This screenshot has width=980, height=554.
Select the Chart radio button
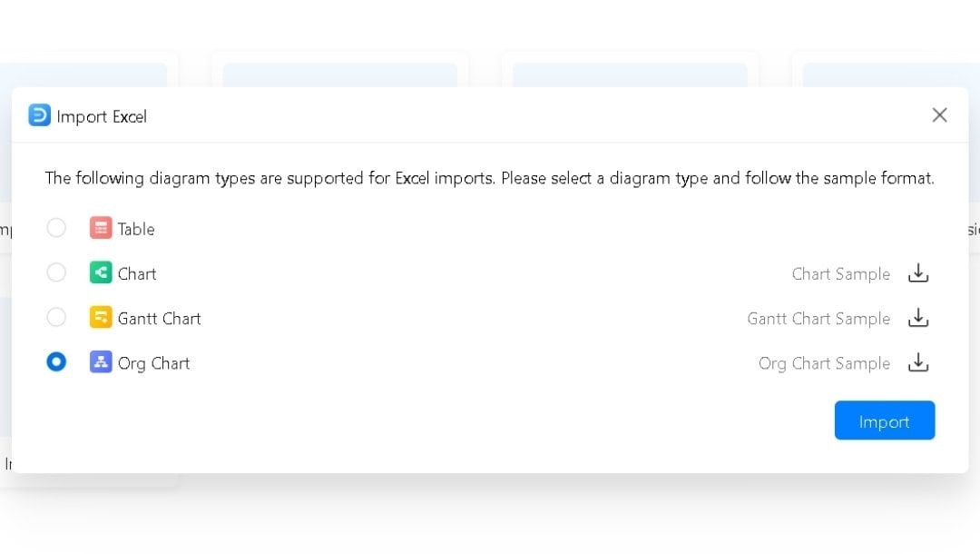[x=56, y=272]
